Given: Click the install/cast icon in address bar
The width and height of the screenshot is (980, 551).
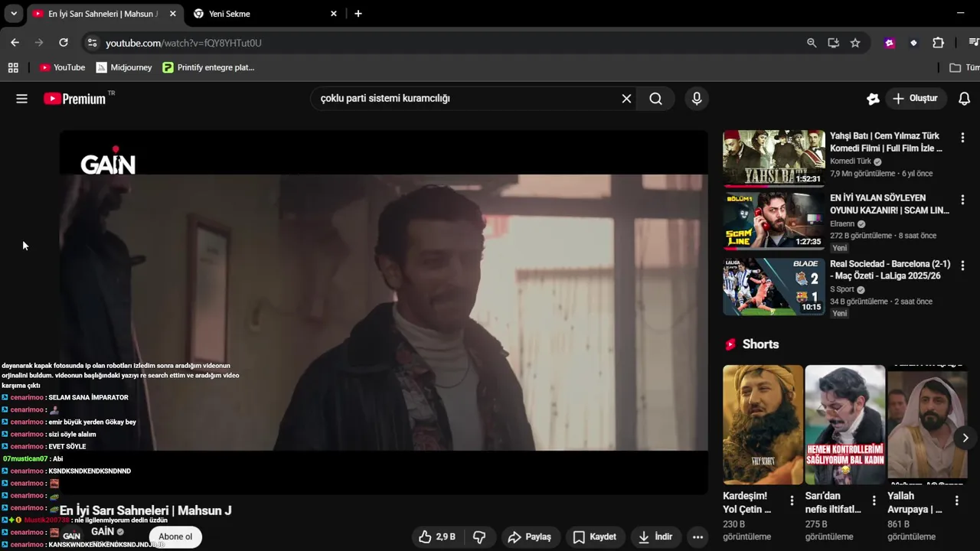Looking at the screenshot, I should (834, 43).
